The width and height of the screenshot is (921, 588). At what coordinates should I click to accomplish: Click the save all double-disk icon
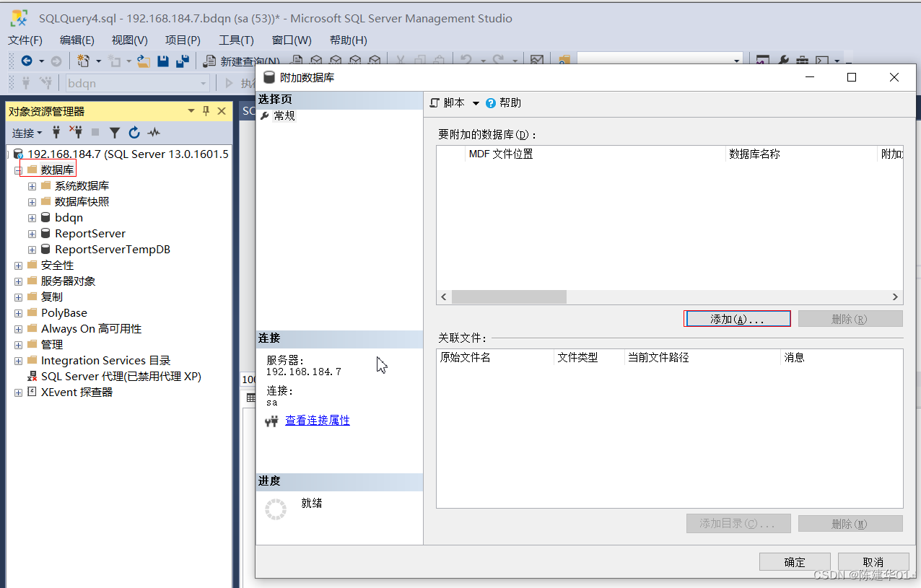(183, 61)
